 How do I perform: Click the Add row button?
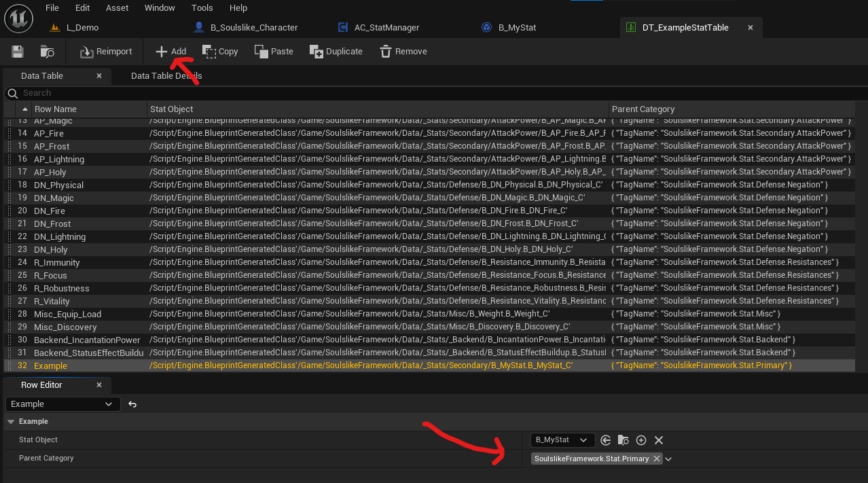tap(170, 52)
